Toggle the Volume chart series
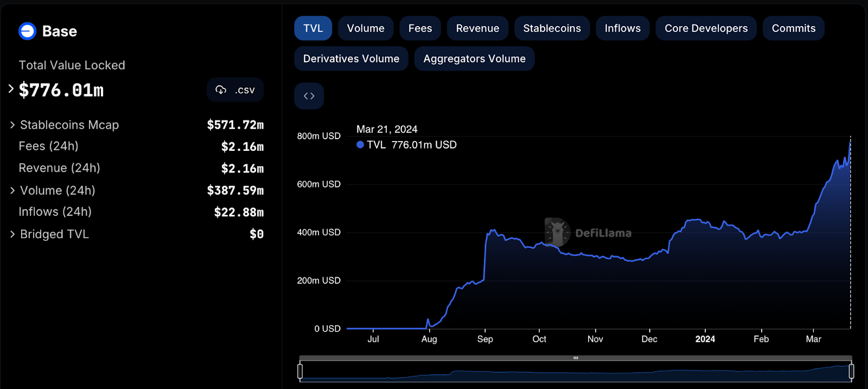868x389 pixels. 366,28
